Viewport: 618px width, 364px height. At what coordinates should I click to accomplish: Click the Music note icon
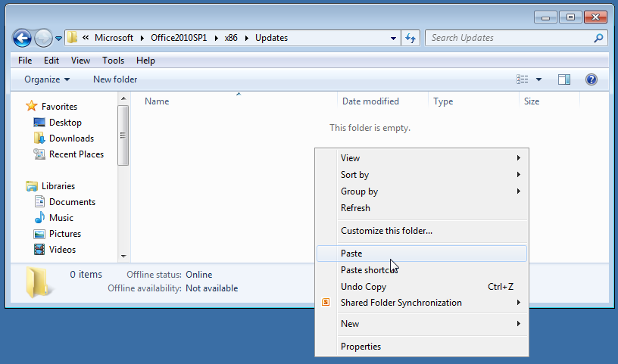click(39, 217)
